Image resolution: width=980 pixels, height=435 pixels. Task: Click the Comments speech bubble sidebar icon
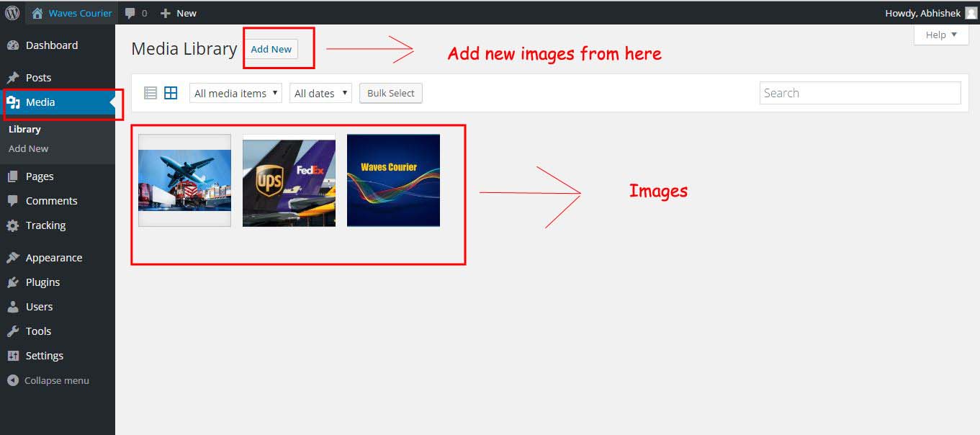(13, 201)
